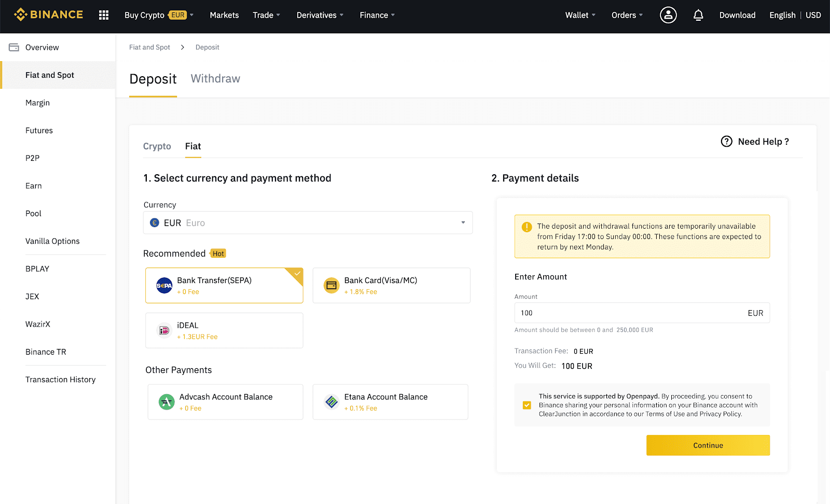Expand the Buy Crypto dropdown arrow

[191, 15]
